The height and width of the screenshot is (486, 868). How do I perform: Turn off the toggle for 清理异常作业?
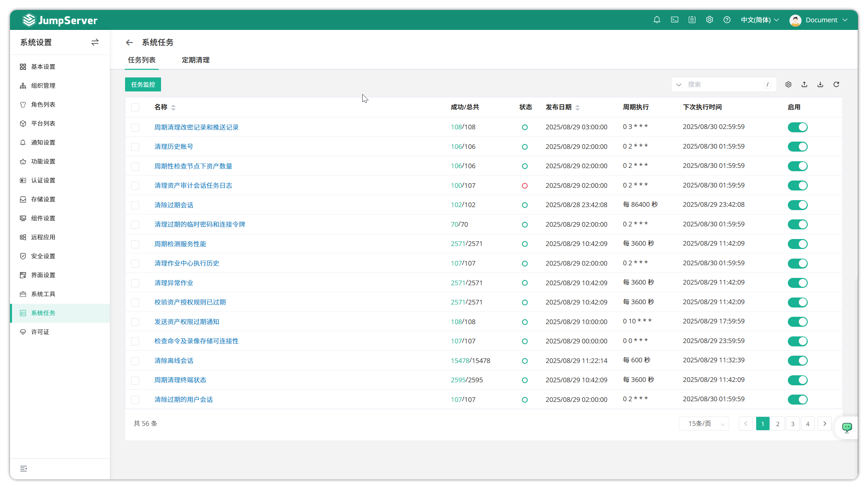click(797, 283)
